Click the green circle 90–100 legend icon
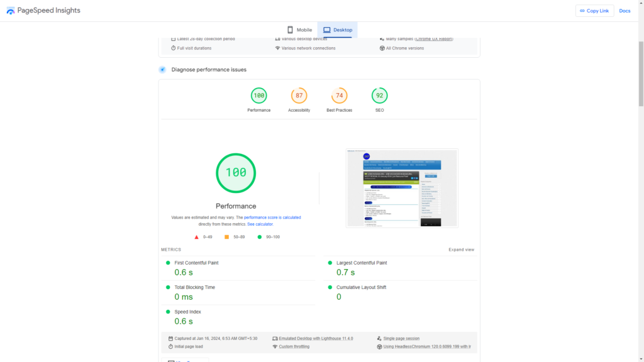Viewport: 644px width, 362px height. (x=260, y=237)
